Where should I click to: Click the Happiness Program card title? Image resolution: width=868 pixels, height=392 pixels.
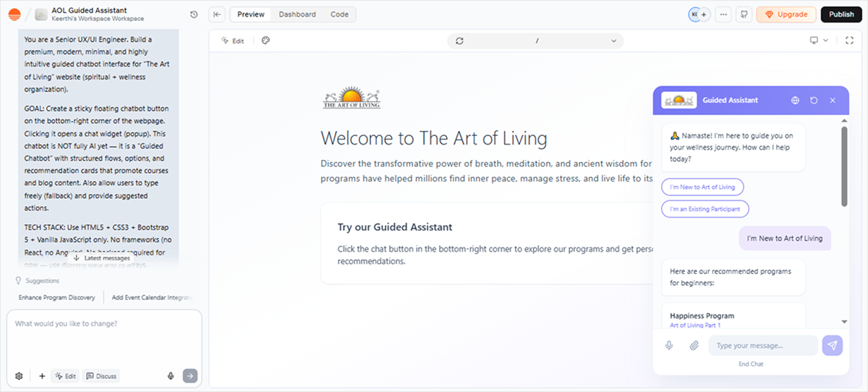(702, 316)
